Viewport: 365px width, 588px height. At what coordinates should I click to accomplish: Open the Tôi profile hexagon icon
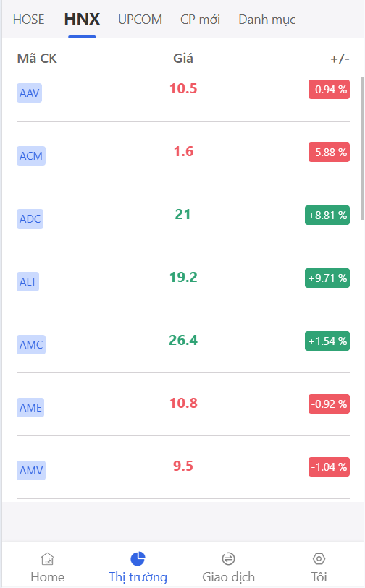click(x=319, y=559)
